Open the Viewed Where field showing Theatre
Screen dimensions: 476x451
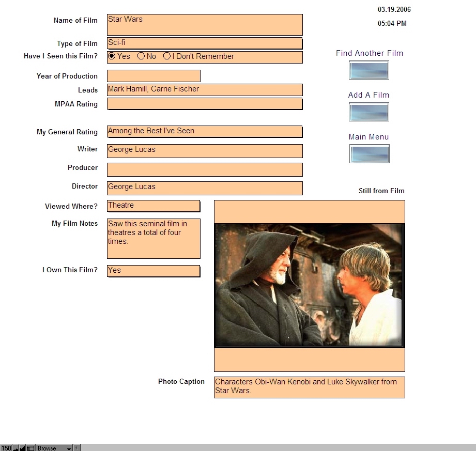[x=153, y=206]
